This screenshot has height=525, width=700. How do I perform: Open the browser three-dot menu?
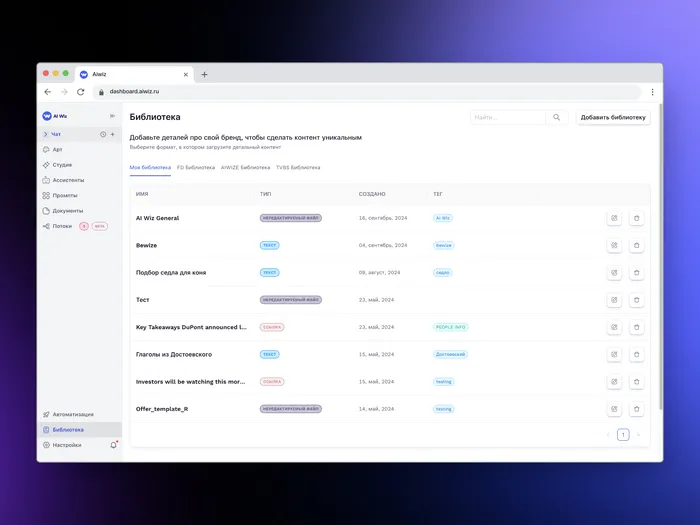[x=652, y=91]
